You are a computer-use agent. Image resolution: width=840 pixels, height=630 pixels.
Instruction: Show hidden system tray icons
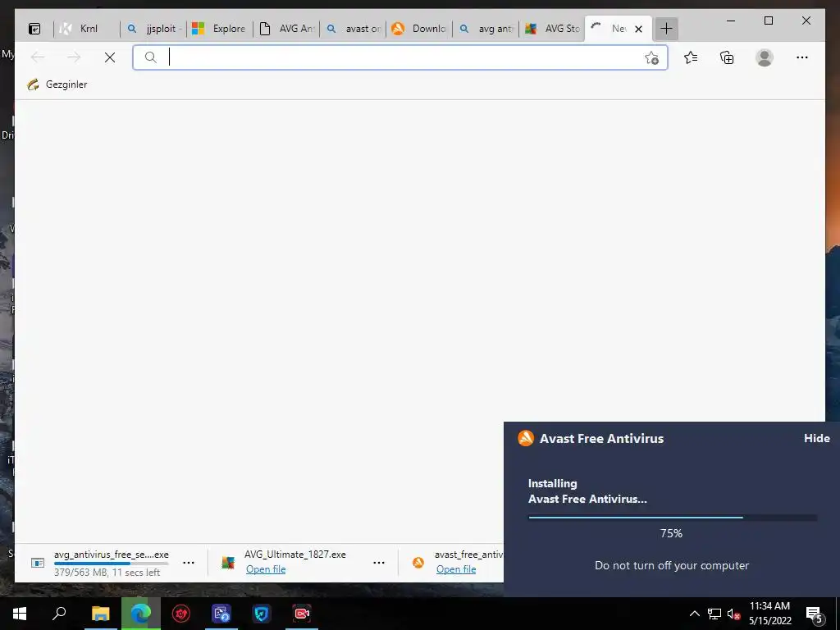[x=694, y=614]
